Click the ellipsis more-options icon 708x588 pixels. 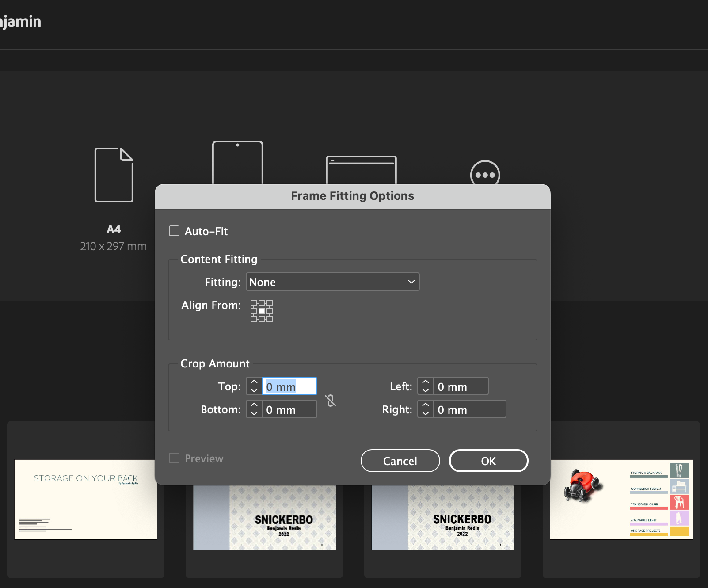484,174
